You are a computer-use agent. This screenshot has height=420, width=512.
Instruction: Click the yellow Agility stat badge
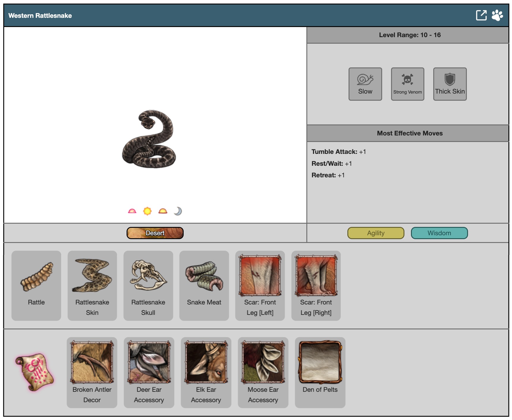[376, 233]
